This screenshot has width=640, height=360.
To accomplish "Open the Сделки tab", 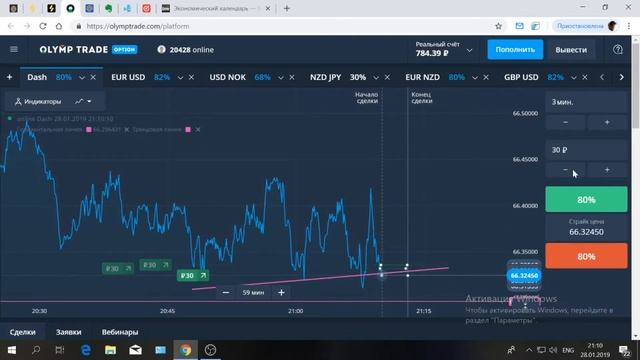I will click(x=22, y=332).
